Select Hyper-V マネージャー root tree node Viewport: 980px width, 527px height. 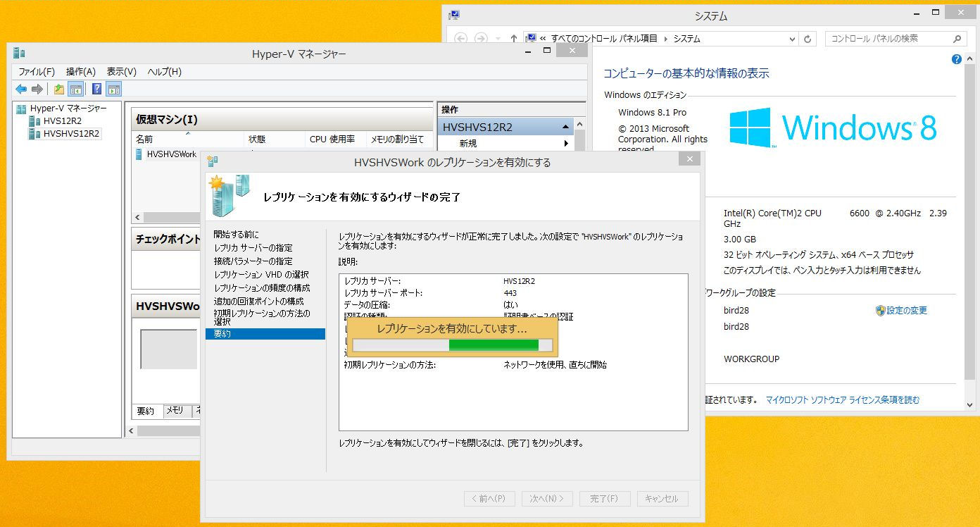(x=68, y=109)
